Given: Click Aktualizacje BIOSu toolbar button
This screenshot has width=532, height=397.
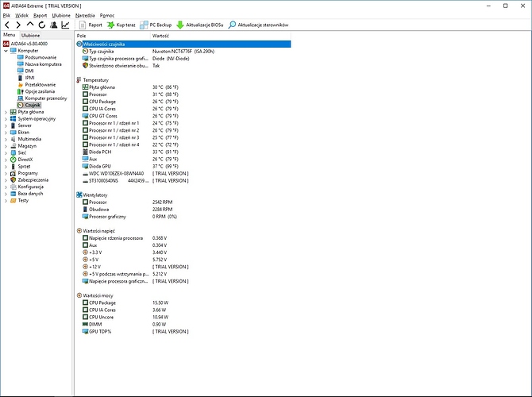Looking at the screenshot, I should point(200,25).
